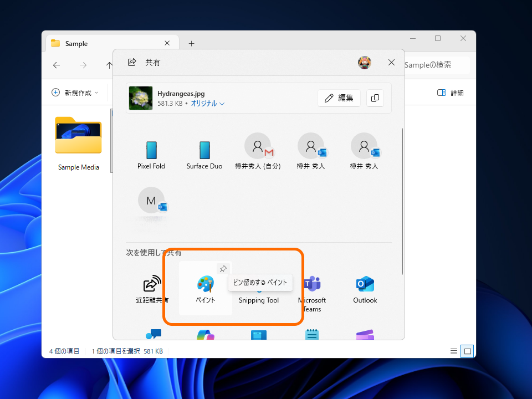The height and width of the screenshot is (399, 532).
Task: Switch to the list view in the status bar
Action: point(453,351)
